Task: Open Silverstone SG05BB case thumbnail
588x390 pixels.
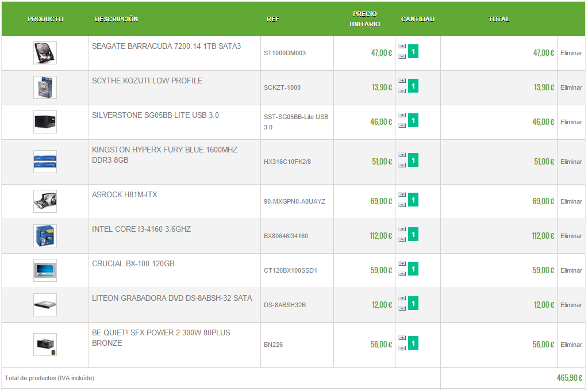Action: pos(45,122)
